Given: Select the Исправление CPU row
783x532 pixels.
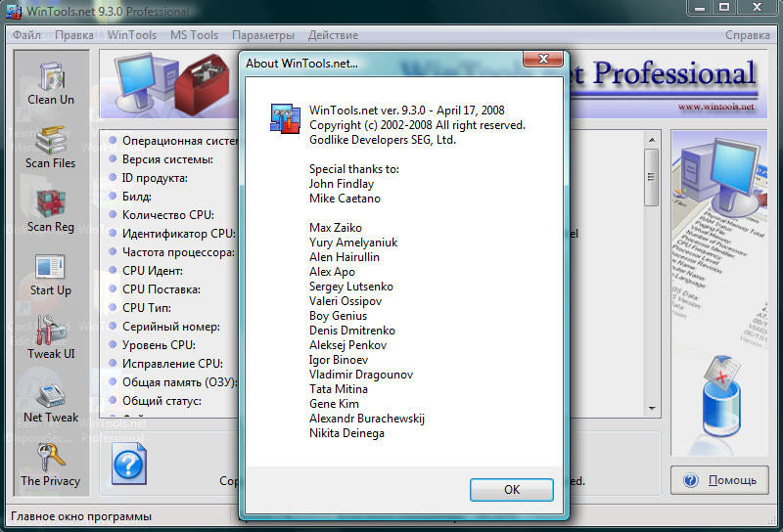Looking at the screenshot, I should point(165,364).
